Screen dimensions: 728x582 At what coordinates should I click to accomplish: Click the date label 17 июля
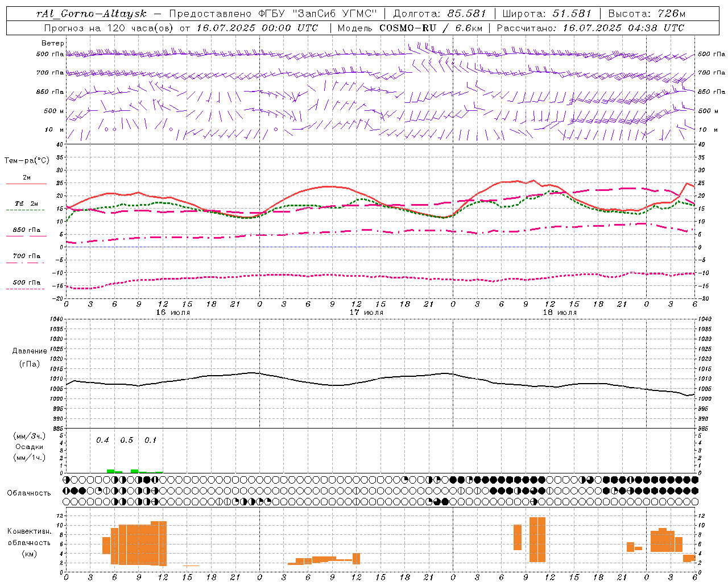click(x=366, y=313)
